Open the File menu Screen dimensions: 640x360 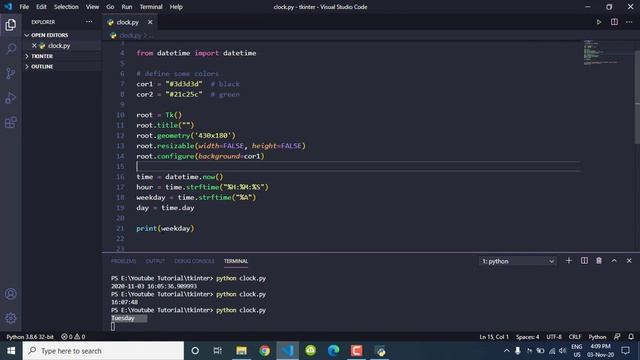[24, 7]
